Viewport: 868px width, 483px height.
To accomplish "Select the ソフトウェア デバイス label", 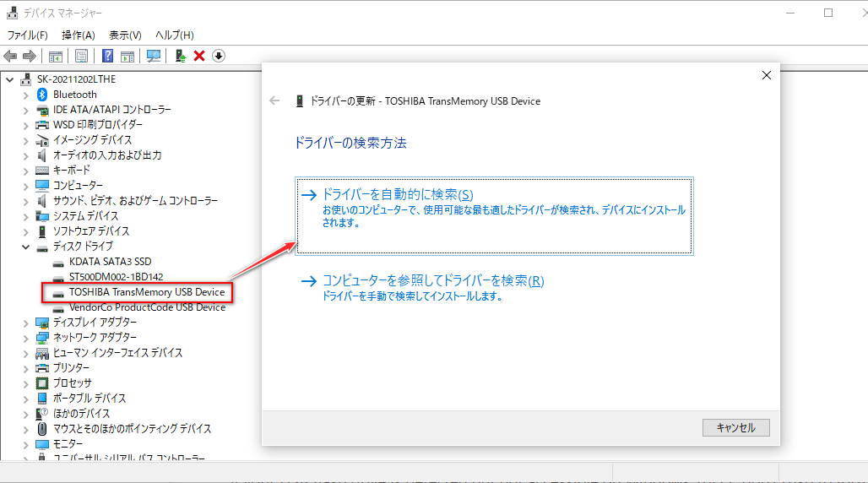I will (91, 231).
